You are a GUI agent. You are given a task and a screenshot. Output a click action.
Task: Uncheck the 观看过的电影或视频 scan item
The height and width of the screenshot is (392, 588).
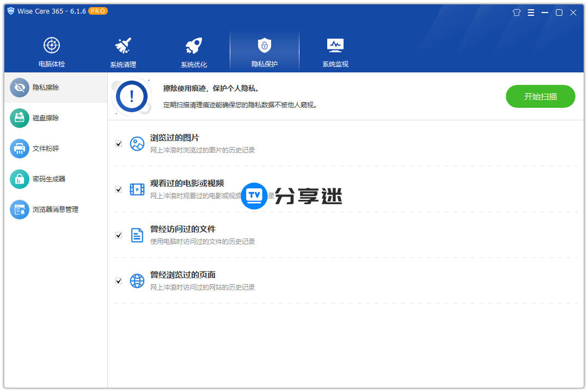point(119,189)
